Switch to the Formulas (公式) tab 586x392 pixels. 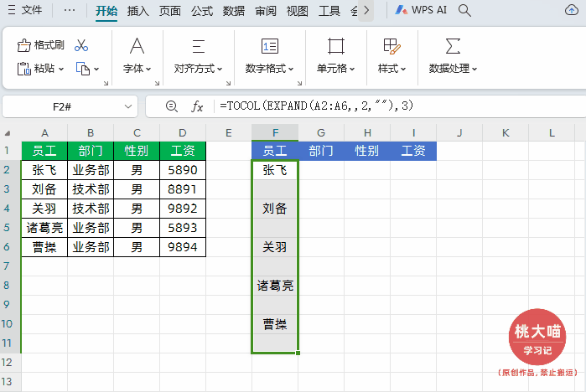[x=201, y=11]
